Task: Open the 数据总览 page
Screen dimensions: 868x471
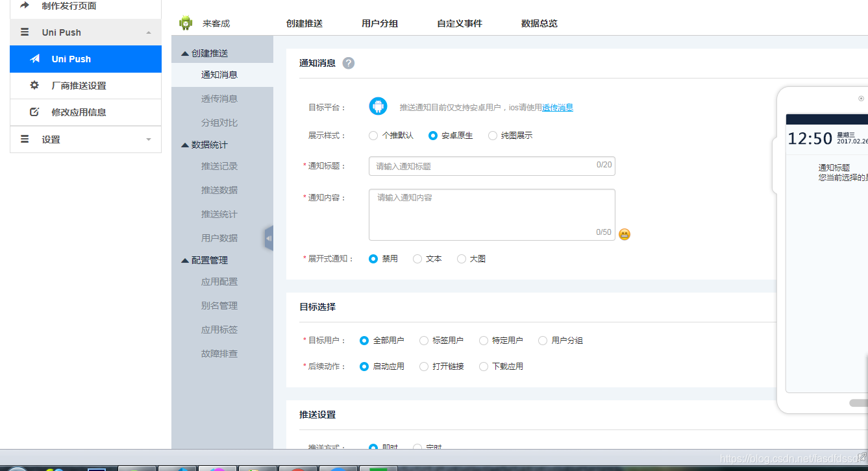Action: (538, 23)
